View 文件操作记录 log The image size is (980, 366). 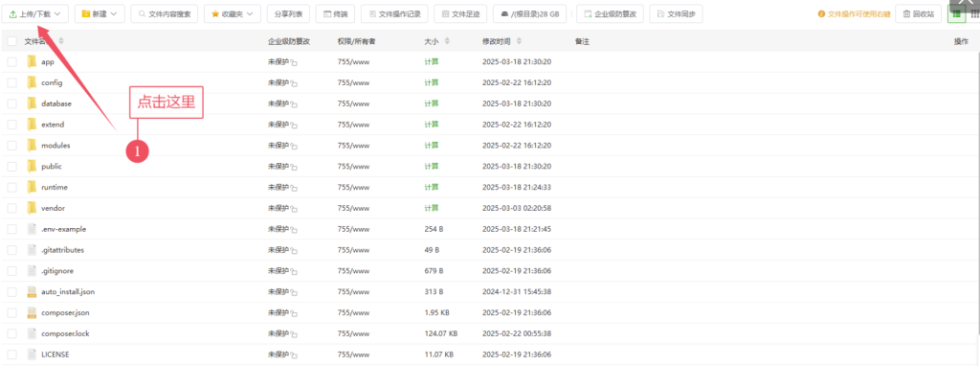point(394,13)
